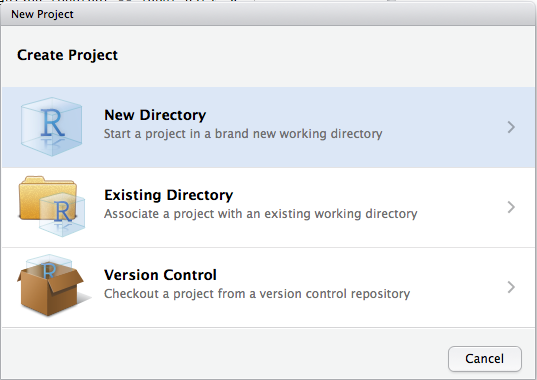Click 'Start a project in a brand new working directory'
The image size is (537, 380).
243,134
